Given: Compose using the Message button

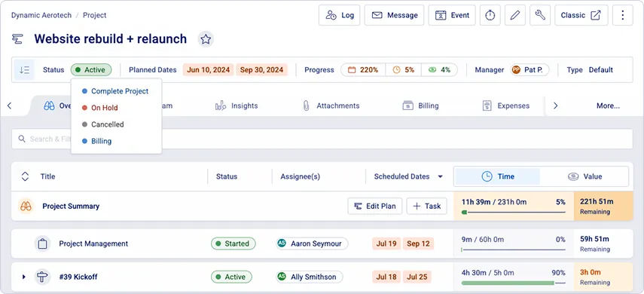Looking at the screenshot, I should [394, 15].
